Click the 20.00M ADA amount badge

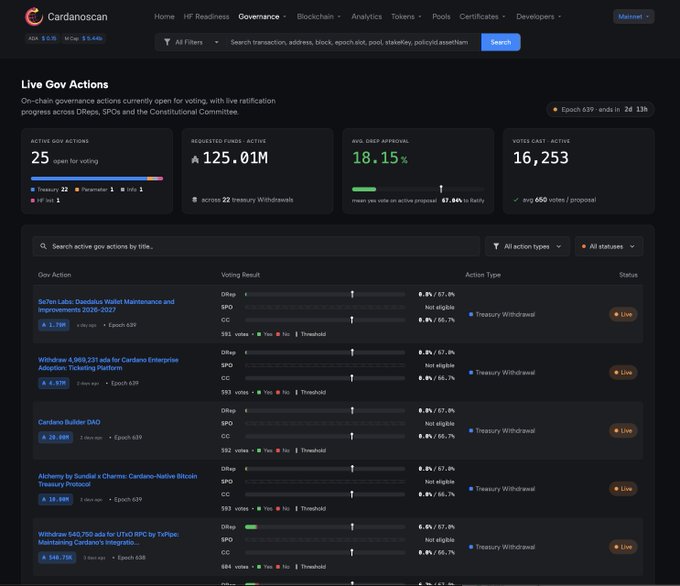tap(55, 437)
